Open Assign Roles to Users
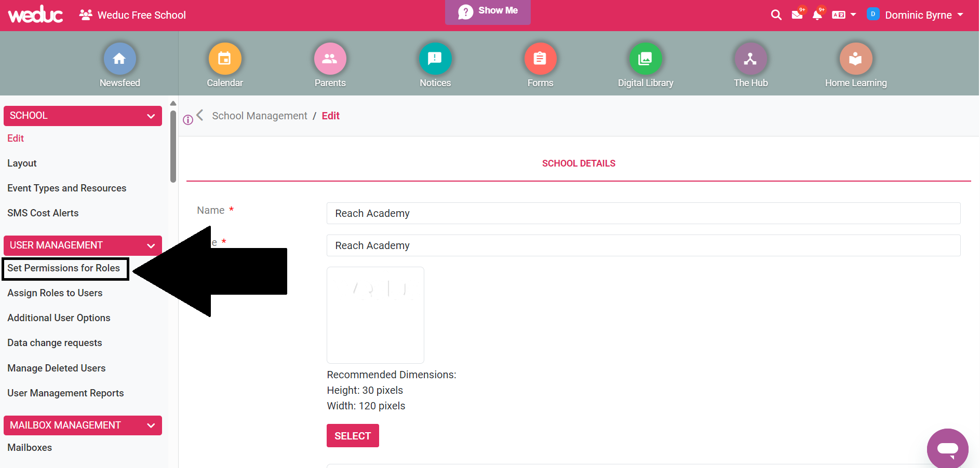 coord(55,293)
